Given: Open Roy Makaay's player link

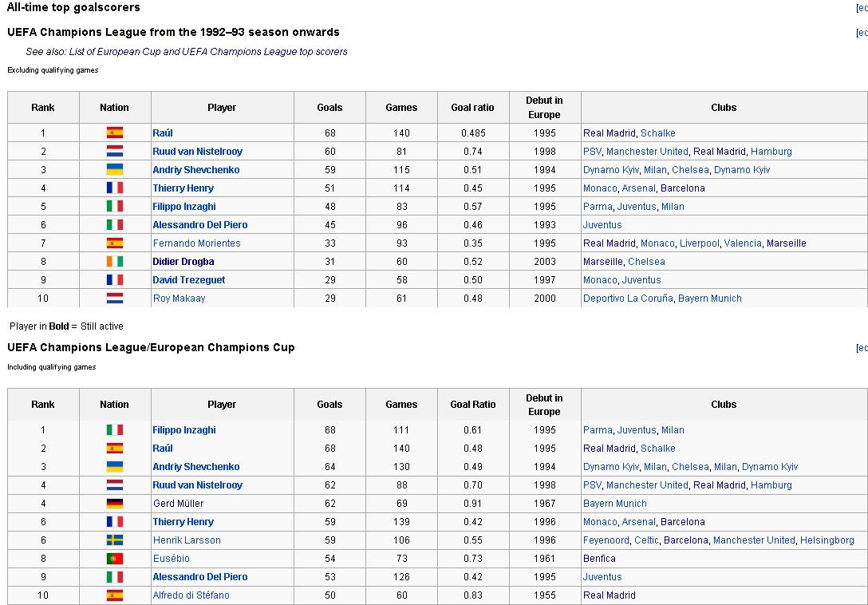Looking at the screenshot, I should (179, 298).
